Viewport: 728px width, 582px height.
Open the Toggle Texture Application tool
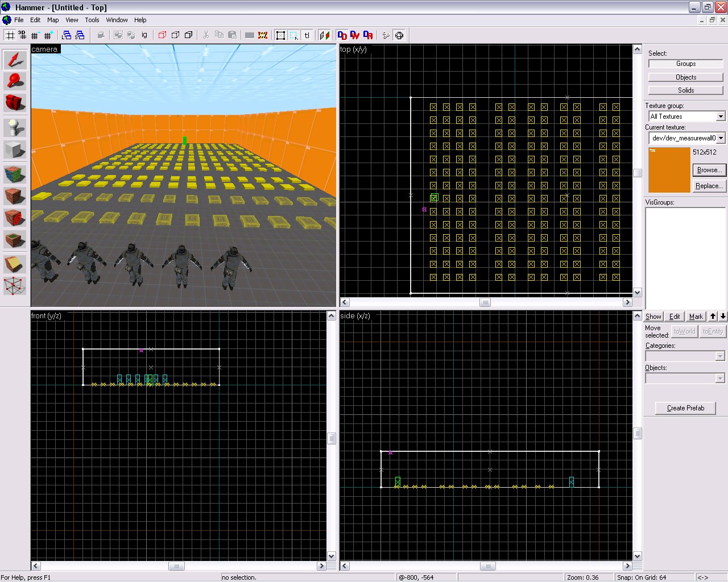point(15,174)
